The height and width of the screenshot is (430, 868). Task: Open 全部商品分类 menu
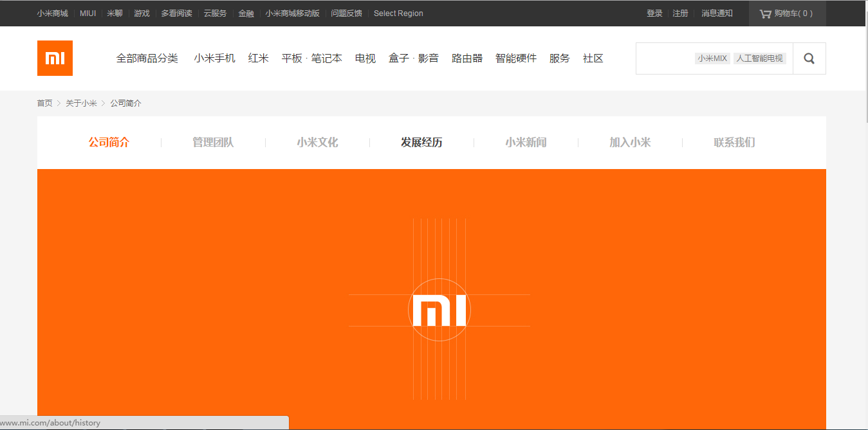point(147,58)
